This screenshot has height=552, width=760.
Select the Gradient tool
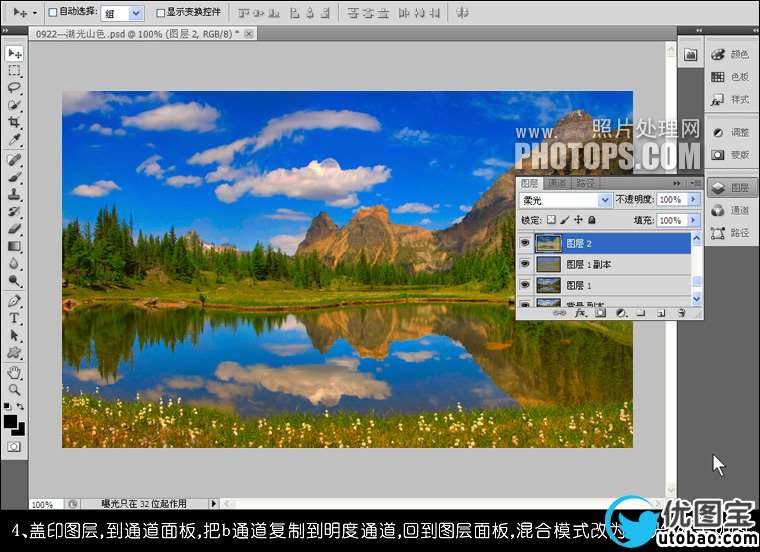click(x=15, y=246)
